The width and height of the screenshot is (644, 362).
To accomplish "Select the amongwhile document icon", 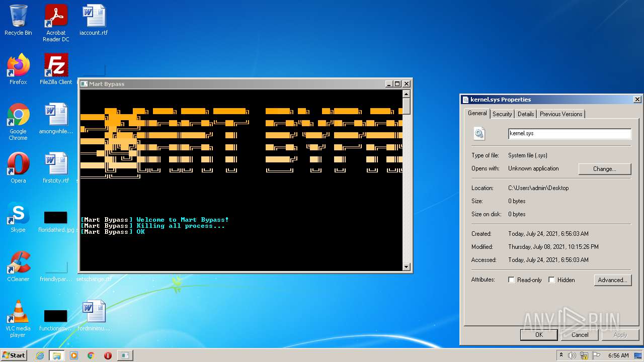I will point(56,119).
